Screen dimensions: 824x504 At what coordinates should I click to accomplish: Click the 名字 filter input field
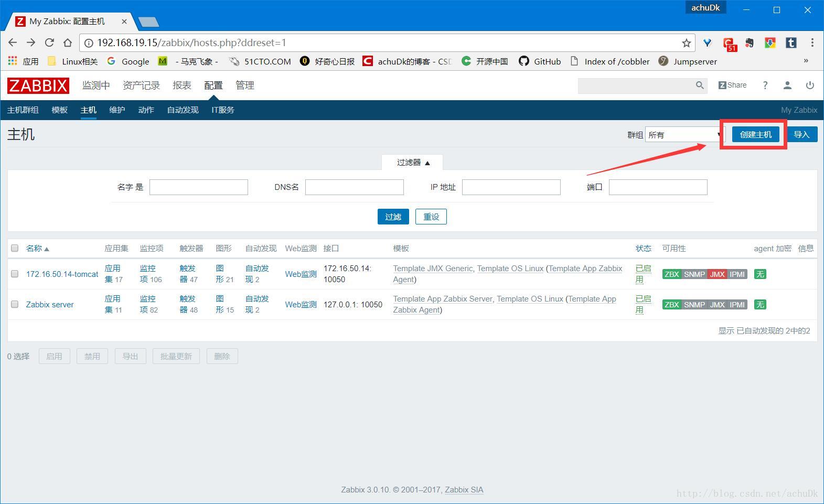(x=198, y=187)
